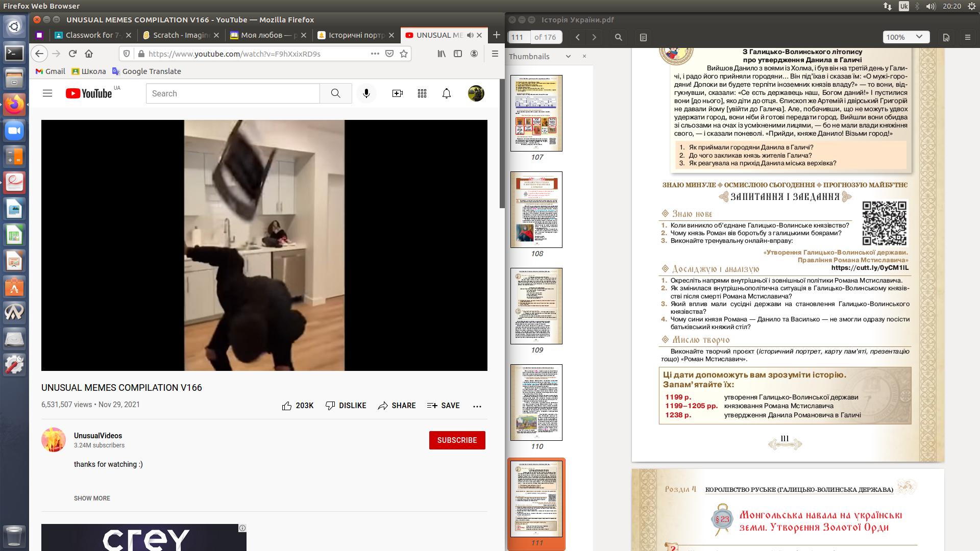
Task: Go to next PDF page arrow
Action: click(594, 37)
